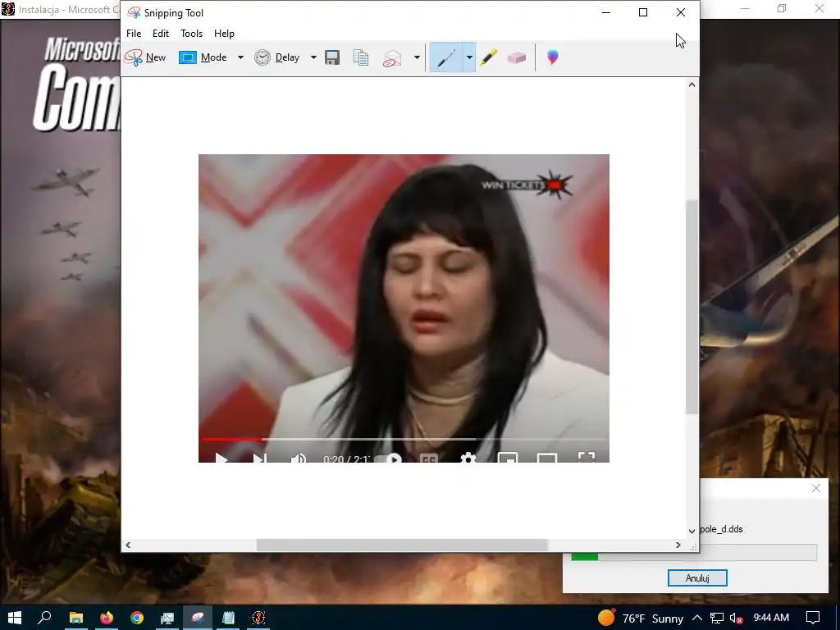Expand the Send Snip dropdown arrow
This screenshot has height=630, width=840.
[x=417, y=57]
